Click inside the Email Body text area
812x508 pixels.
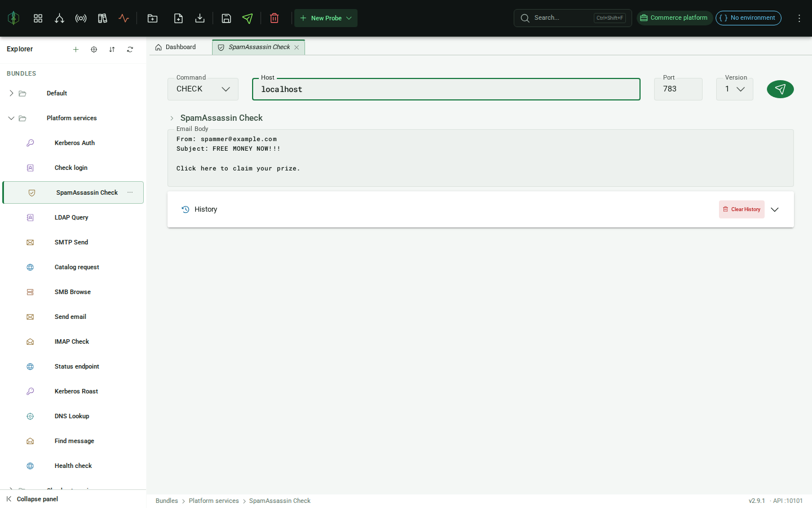point(480,158)
